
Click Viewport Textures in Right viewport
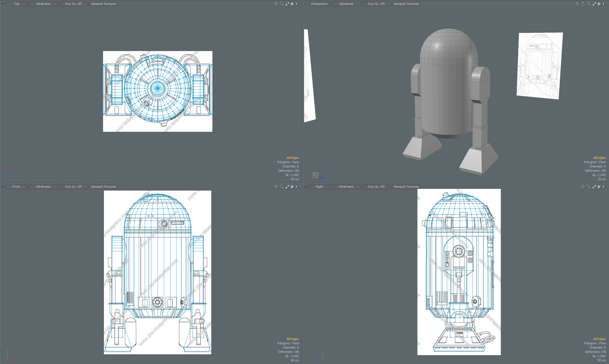406,187
